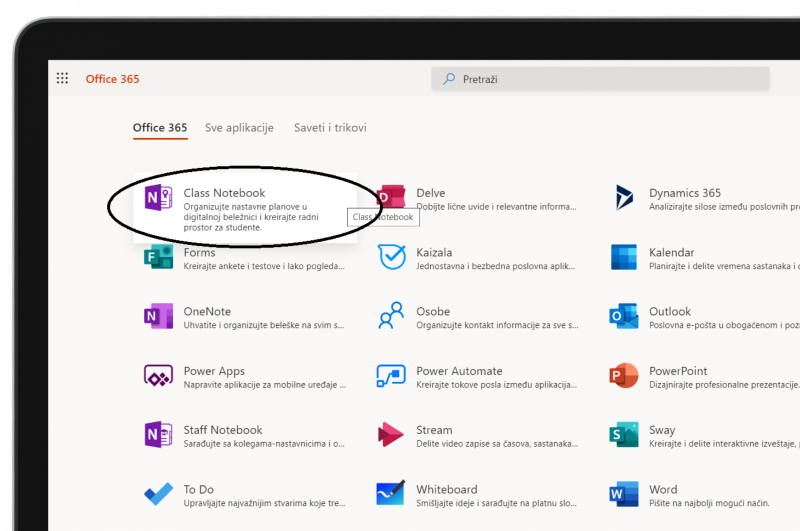Open the To Do checkmark icon
This screenshot has width=800, height=531.
click(x=158, y=494)
